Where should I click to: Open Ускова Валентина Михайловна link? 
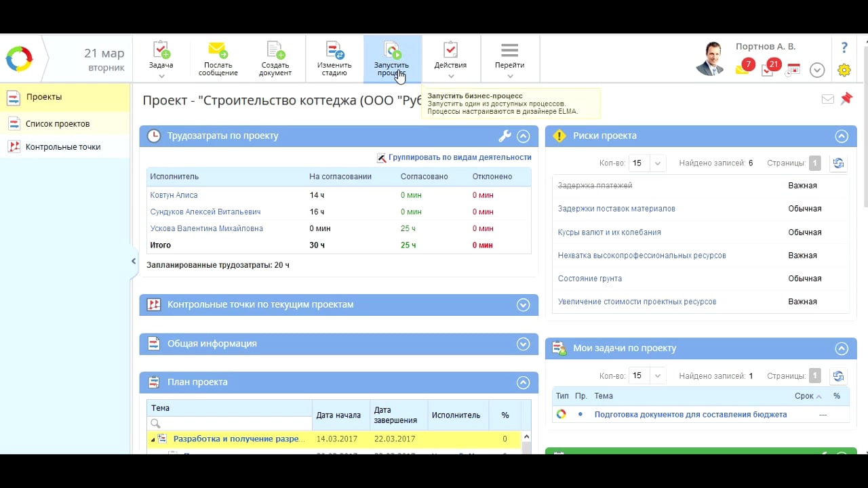[x=207, y=228]
